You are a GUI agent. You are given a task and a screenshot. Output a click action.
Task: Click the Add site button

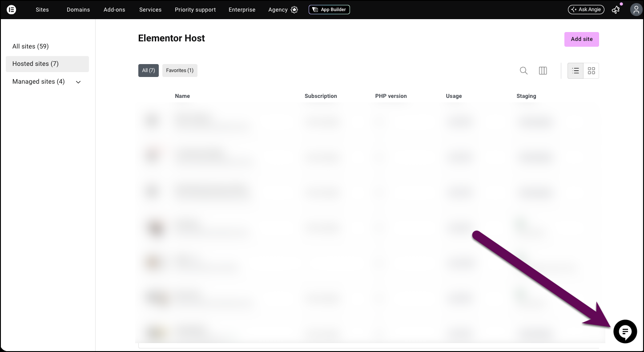(x=582, y=39)
